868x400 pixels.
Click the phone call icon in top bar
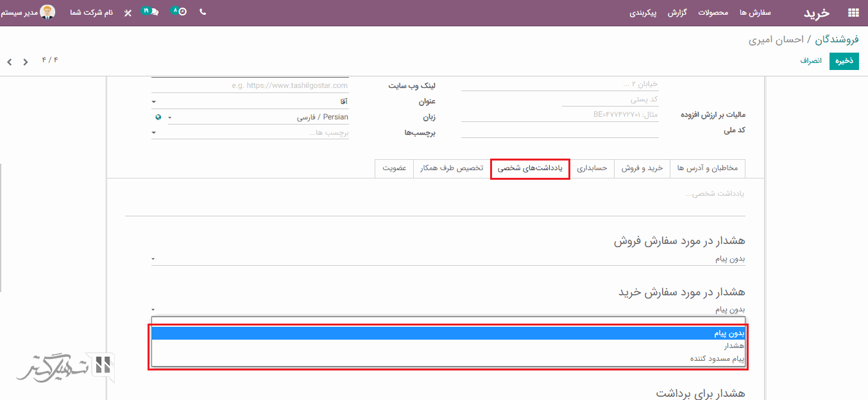pyautogui.click(x=203, y=12)
